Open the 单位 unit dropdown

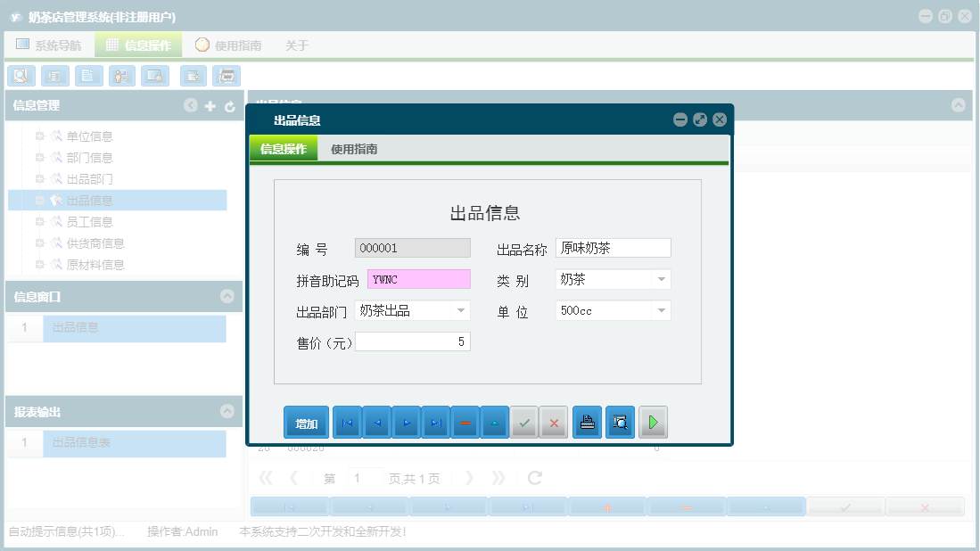pyautogui.click(x=662, y=309)
